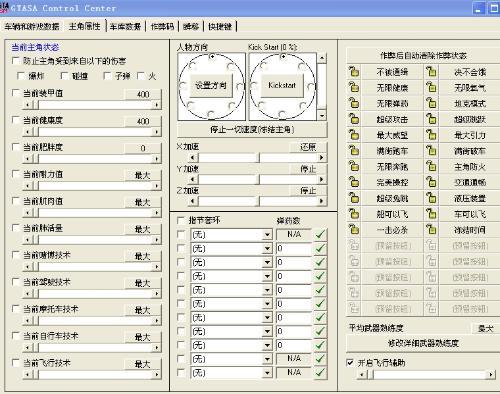Enable 防止主角受到来自以下的伤害 checkbox
Viewport: 500px width, 394px height.
pos(15,61)
